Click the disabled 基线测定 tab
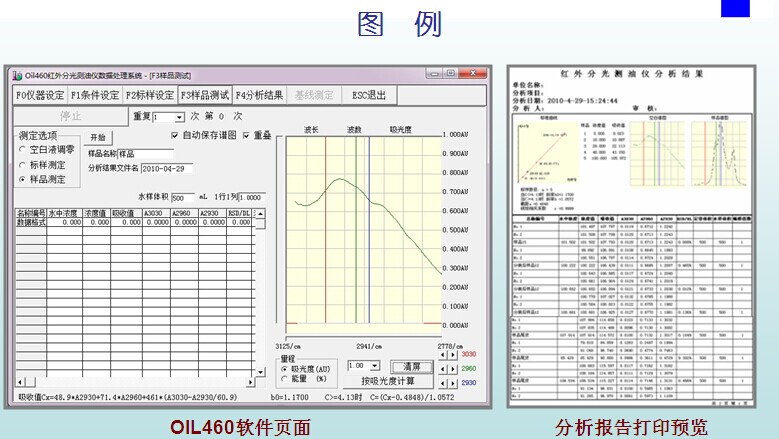 pyautogui.click(x=314, y=95)
